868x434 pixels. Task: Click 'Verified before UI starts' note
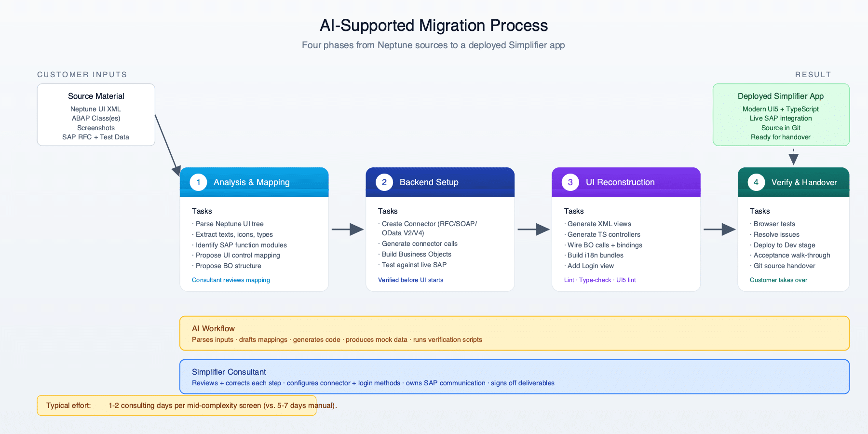point(410,280)
